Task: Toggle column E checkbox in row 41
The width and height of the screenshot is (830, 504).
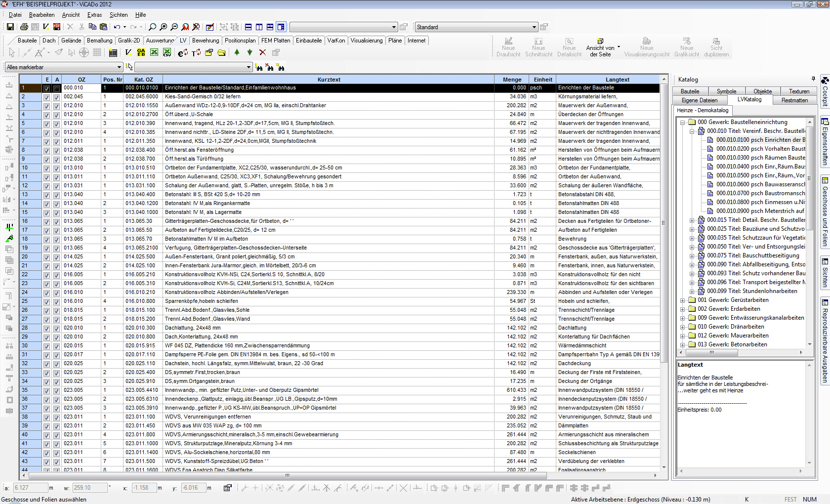Action: click(47, 444)
